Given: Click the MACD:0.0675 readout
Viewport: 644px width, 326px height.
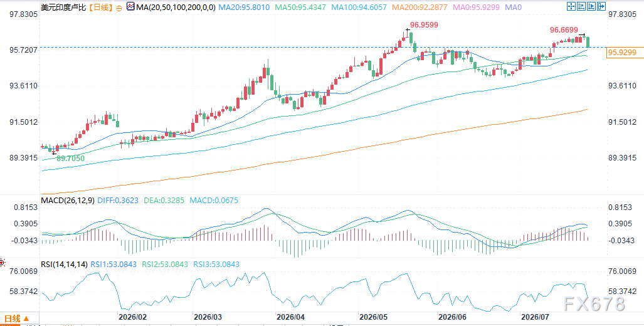Looking at the screenshot, I should tap(213, 201).
